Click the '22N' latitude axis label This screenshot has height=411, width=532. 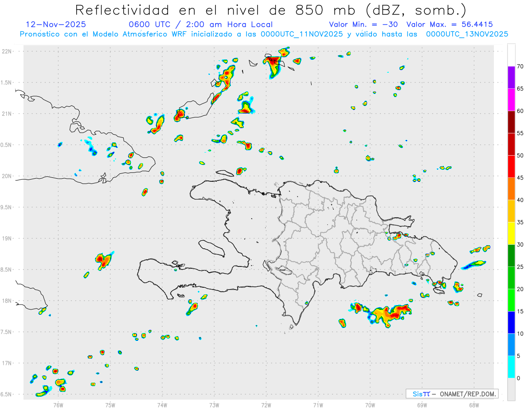point(6,51)
